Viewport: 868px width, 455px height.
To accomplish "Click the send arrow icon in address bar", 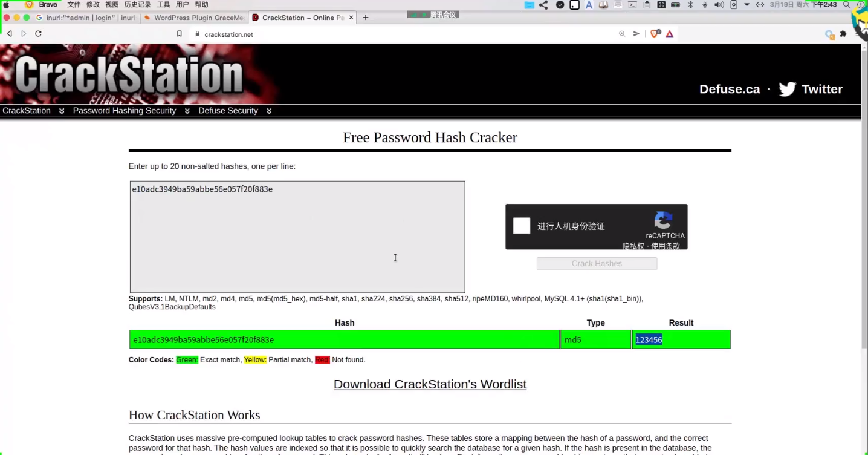I will pos(636,34).
